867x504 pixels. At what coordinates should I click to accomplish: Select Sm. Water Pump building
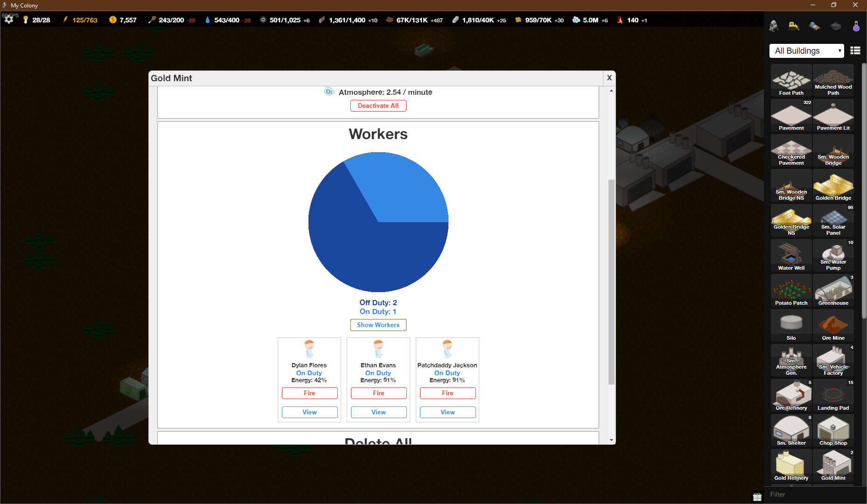pyautogui.click(x=833, y=255)
